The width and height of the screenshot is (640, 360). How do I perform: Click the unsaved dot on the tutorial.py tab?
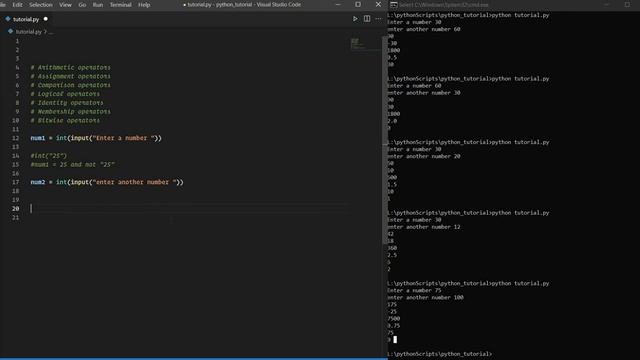(45, 19)
